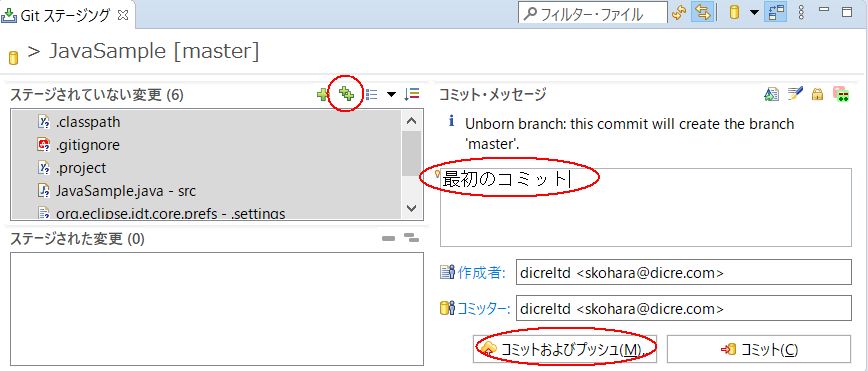Click the ステージされていない変更 (6) section header
This screenshot has width=868, height=371.
click(x=96, y=95)
